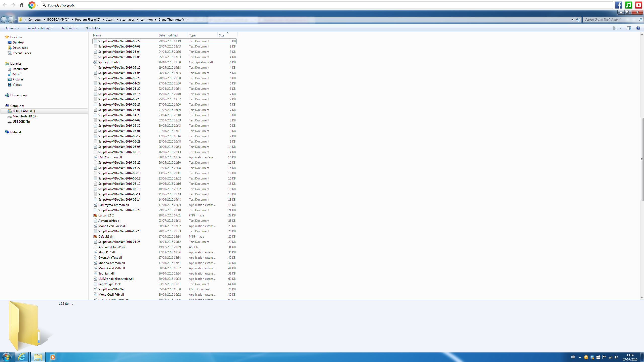Open Macintosh HD (D:) drive

pyautogui.click(x=25, y=116)
